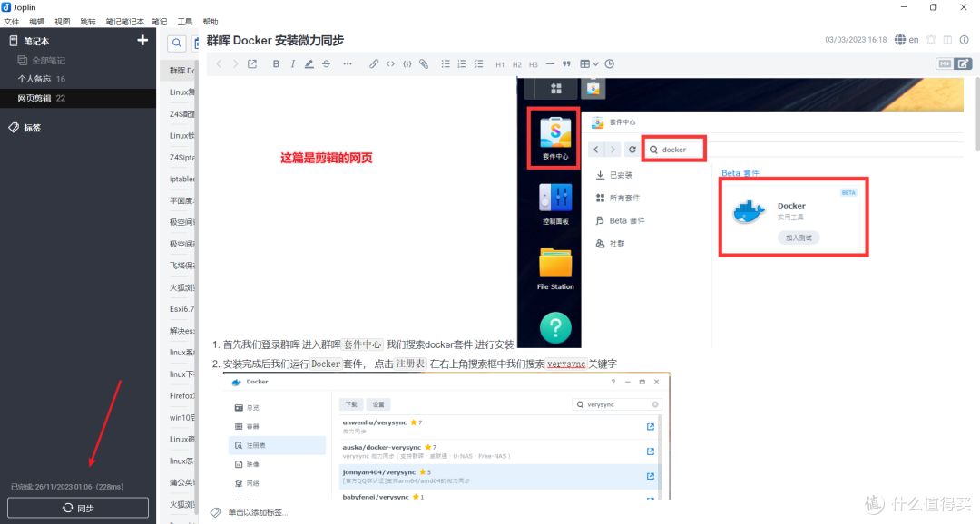This screenshot has width=980, height=524.
Task: Insert a blockquote
Action: pyautogui.click(x=566, y=63)
